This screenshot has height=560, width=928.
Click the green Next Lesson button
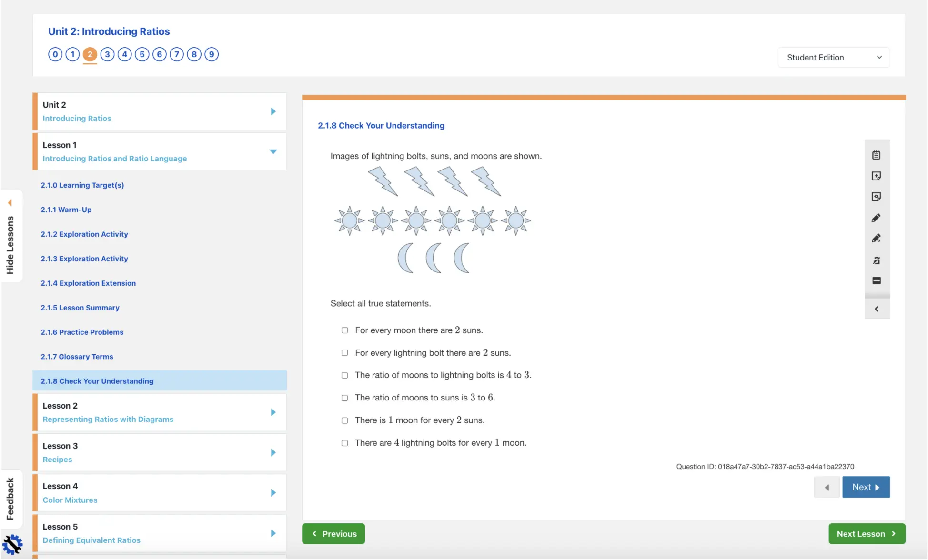[867, 534]
